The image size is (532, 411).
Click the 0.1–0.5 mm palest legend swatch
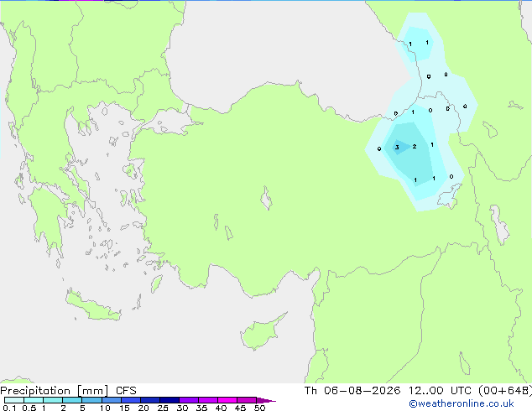point(14,400)
